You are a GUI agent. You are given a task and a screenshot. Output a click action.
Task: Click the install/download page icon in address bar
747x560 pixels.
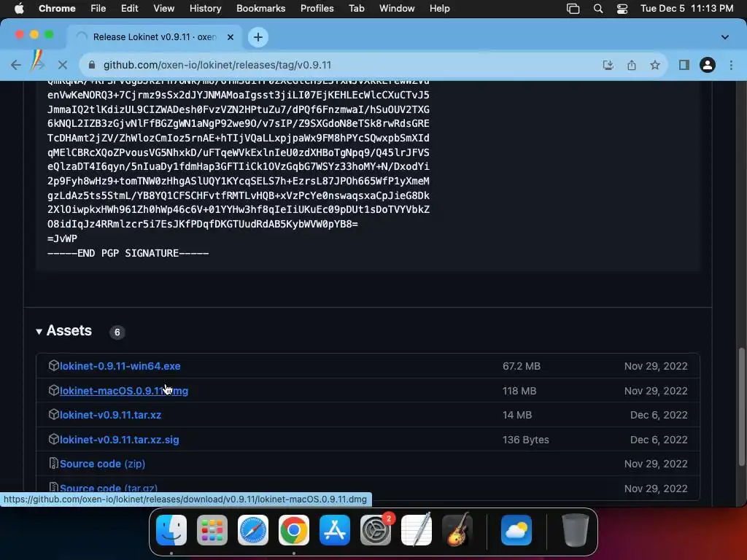608,65
